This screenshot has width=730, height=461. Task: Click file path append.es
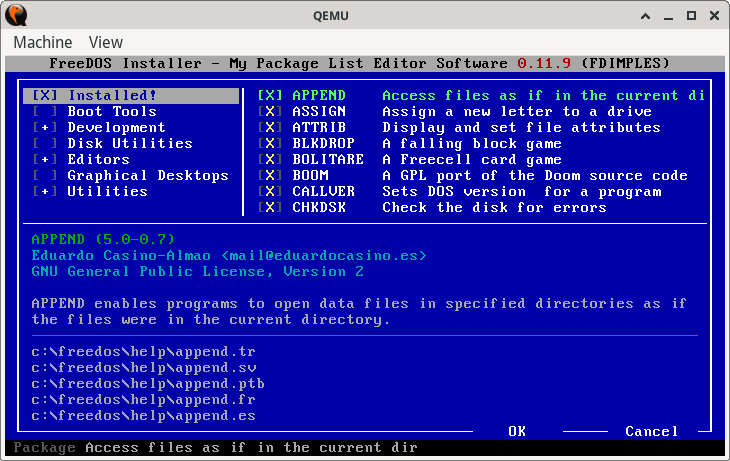click(143, 415)
